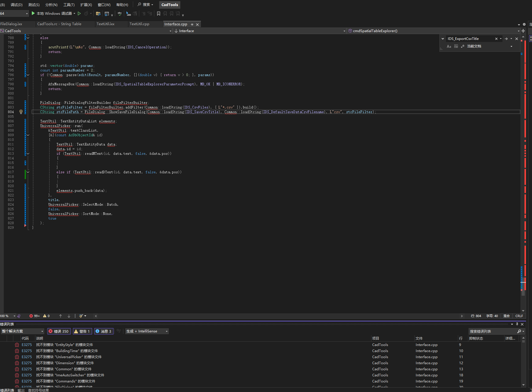Split the editor window with splitter icon

(x=523, y=31)
